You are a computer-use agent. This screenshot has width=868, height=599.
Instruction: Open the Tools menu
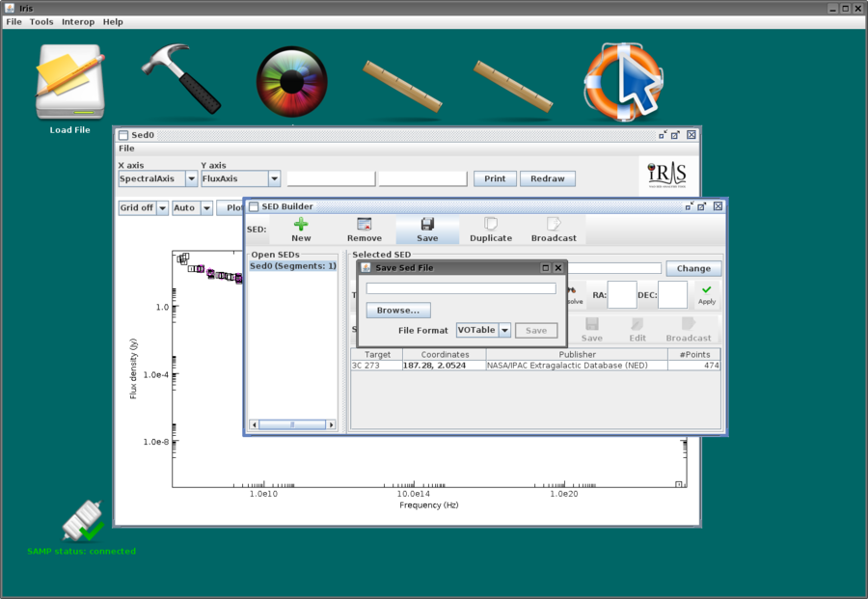pyautogui.click(x=41, y=21)
